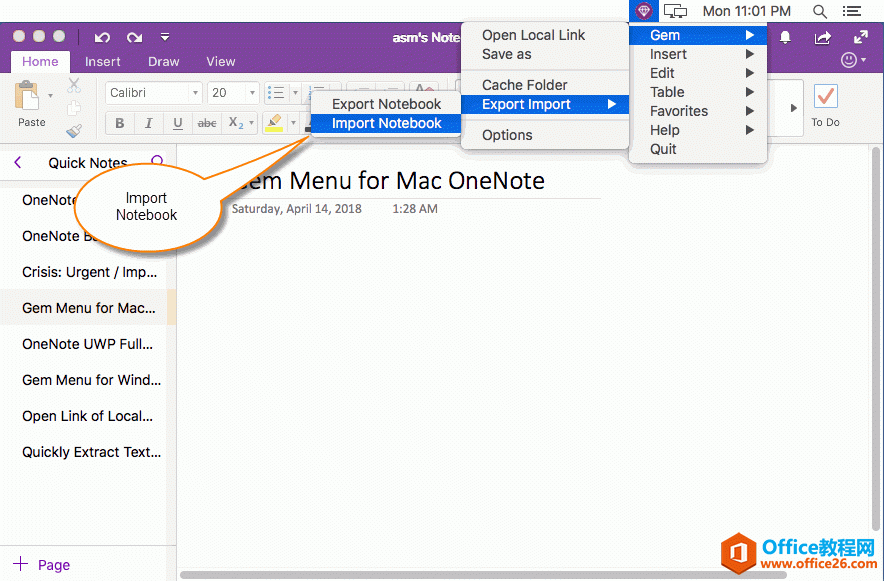Open the Draw ribbon tab

pos(163,61)
